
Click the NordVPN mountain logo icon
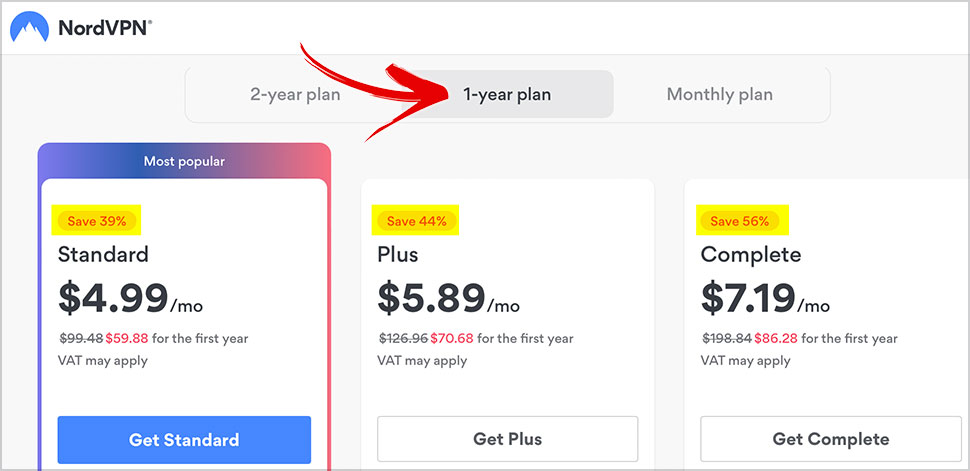(29, 27)
